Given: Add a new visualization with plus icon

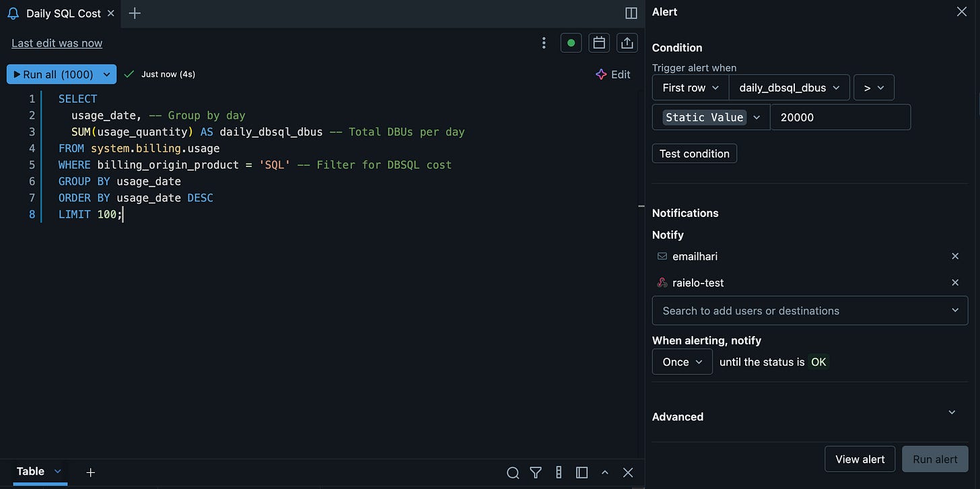Looking at the screenshot, I should (x=91, y=472).
